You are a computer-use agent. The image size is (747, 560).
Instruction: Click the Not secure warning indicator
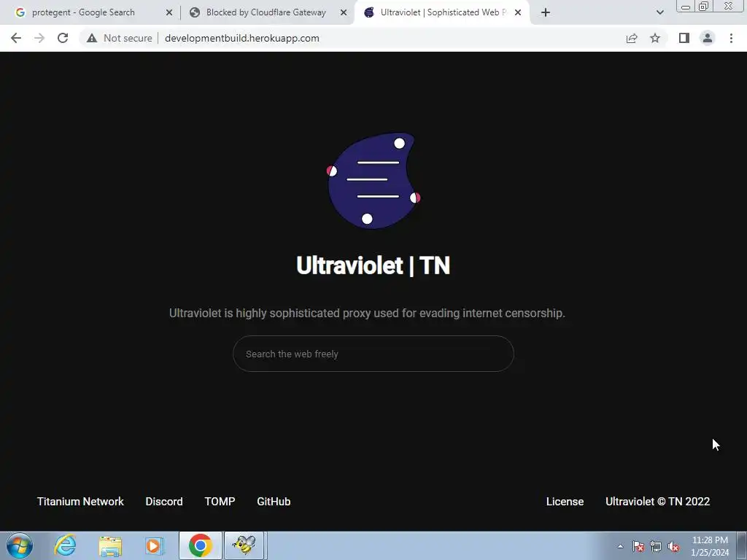coord(119,38)
